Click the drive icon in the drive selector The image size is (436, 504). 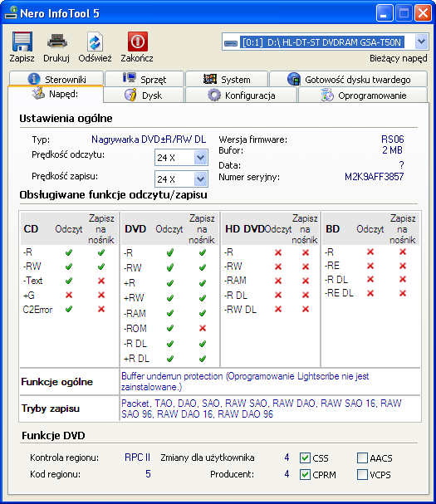231,42
